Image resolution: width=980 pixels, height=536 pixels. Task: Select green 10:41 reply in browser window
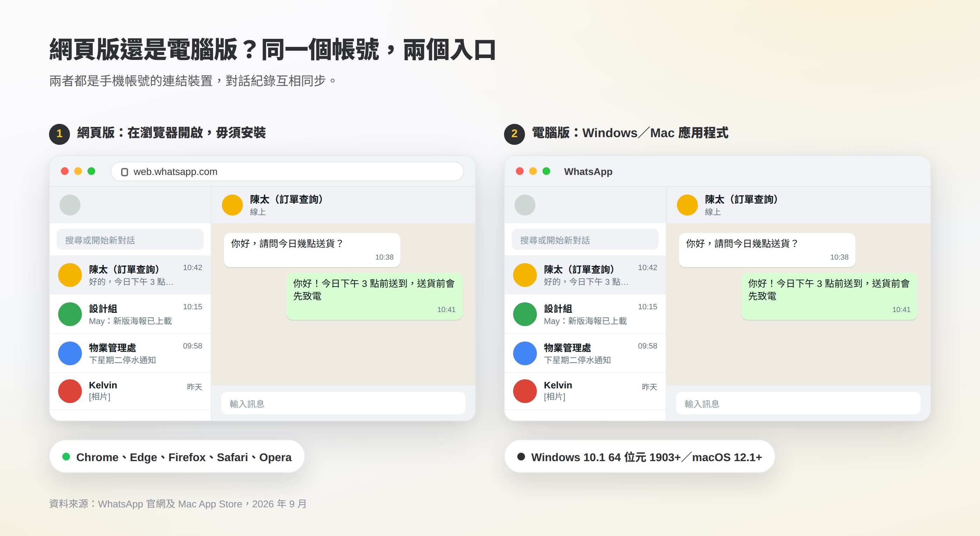(374, 296)
